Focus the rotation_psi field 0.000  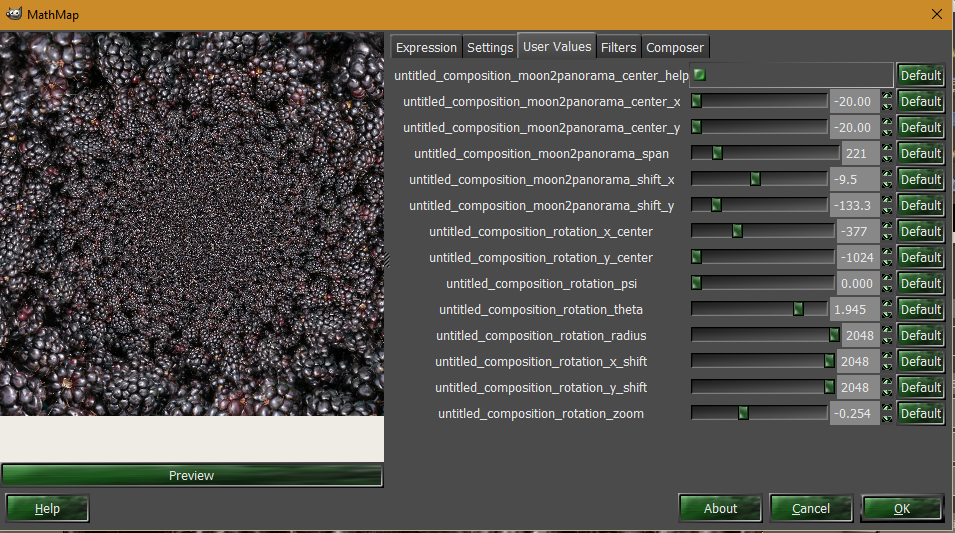tap(858, 284)
